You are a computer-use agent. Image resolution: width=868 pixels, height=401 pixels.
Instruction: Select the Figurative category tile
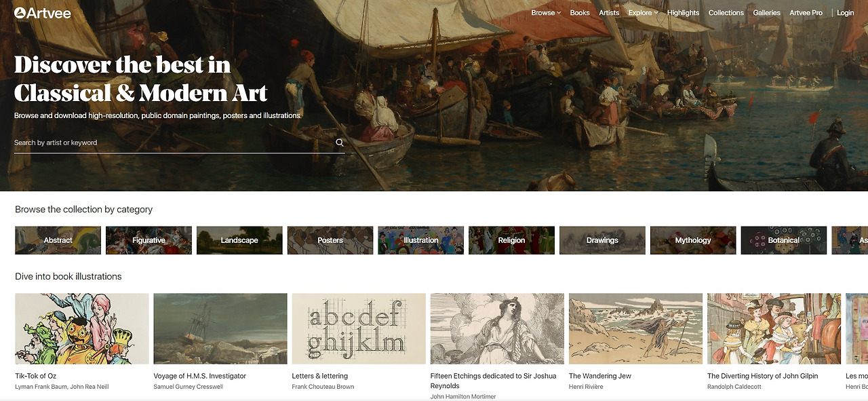[x=149, y=240]
